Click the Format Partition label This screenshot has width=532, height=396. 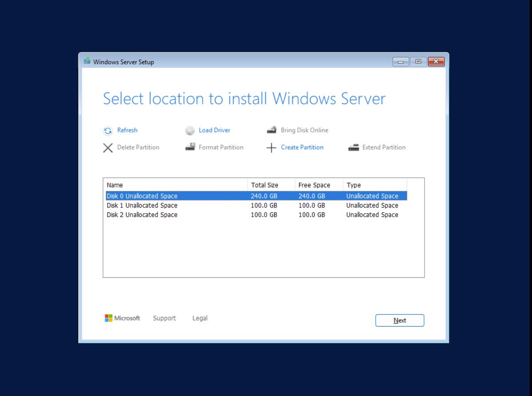coord(221,147)
